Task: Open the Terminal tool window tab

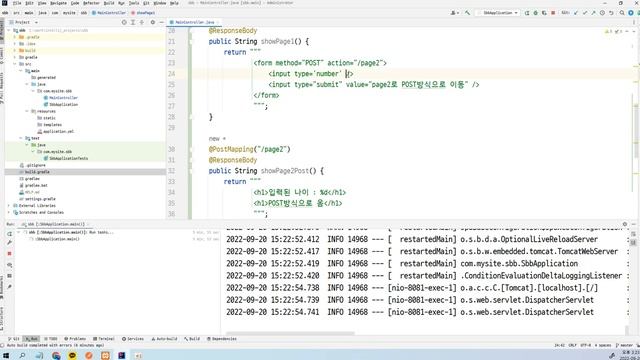Action: [104, 339]
